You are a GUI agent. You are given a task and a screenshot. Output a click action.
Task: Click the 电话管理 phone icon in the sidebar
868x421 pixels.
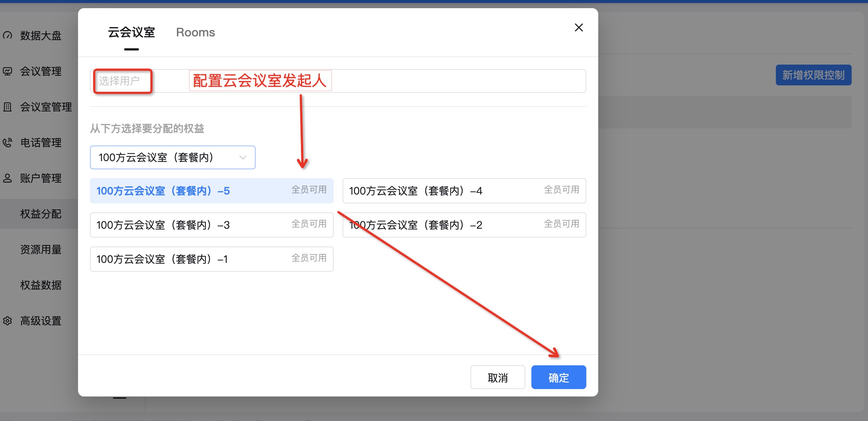[x=8, y=143]
